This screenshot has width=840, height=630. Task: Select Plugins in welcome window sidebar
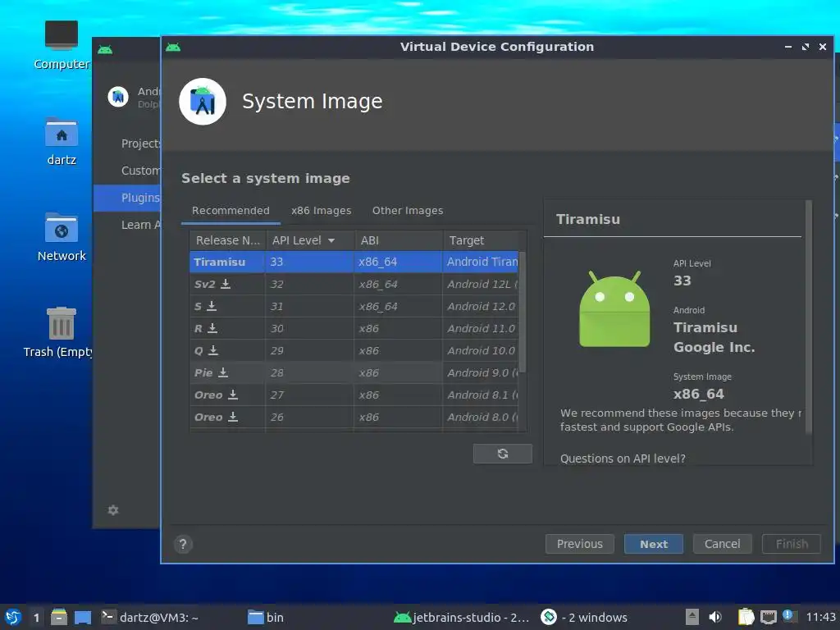click(127, 198)
